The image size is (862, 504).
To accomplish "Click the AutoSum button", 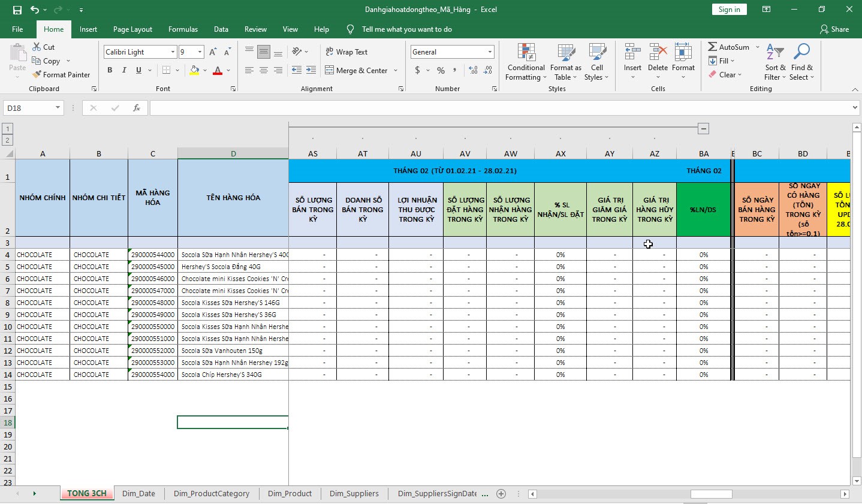I will (729, 47).
